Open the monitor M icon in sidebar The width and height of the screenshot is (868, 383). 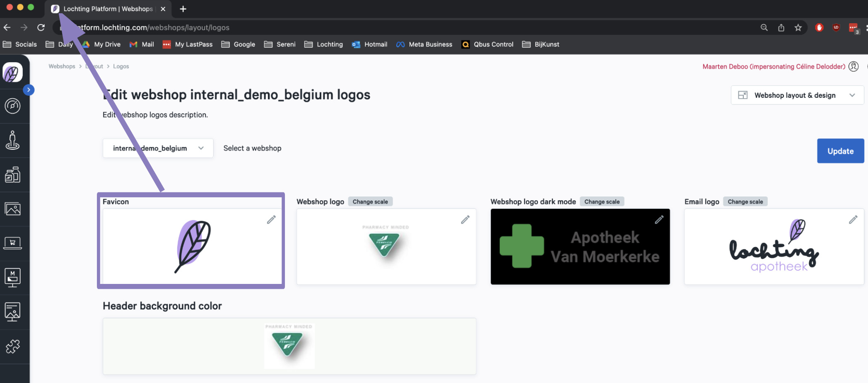(12, 277)
